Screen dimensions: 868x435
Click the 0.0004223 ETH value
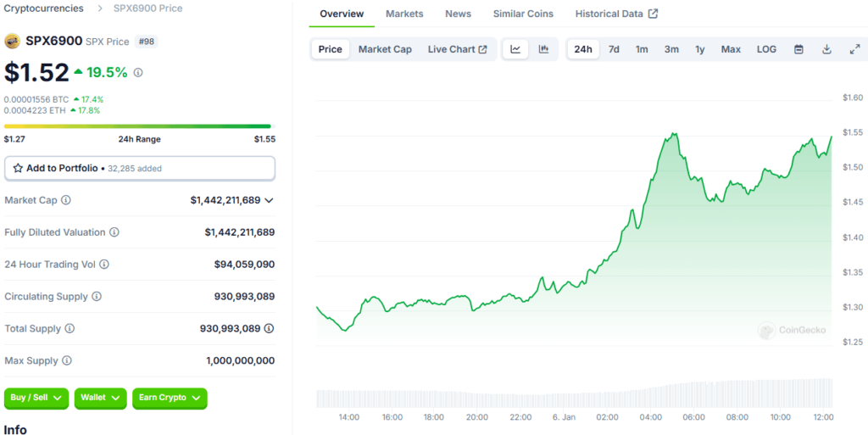click(35, 110)
